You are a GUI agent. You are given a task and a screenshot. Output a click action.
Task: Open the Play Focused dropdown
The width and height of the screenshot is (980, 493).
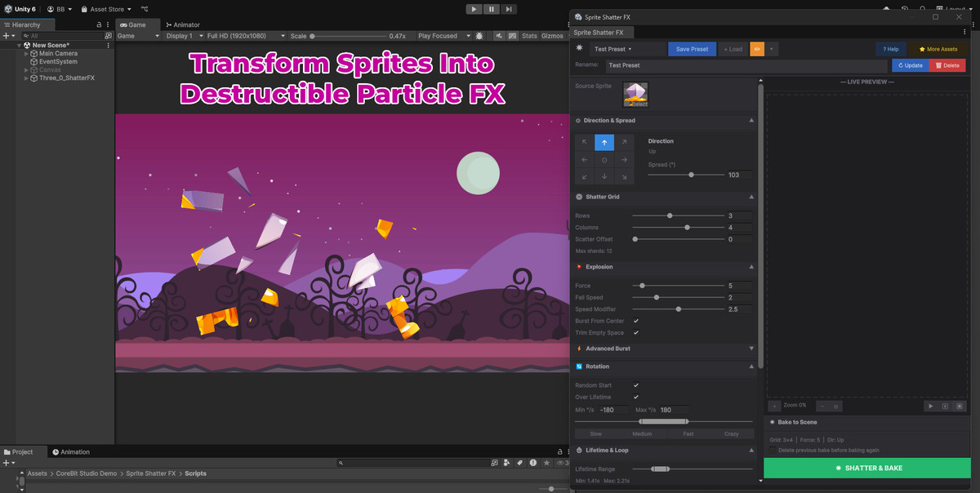443,36
